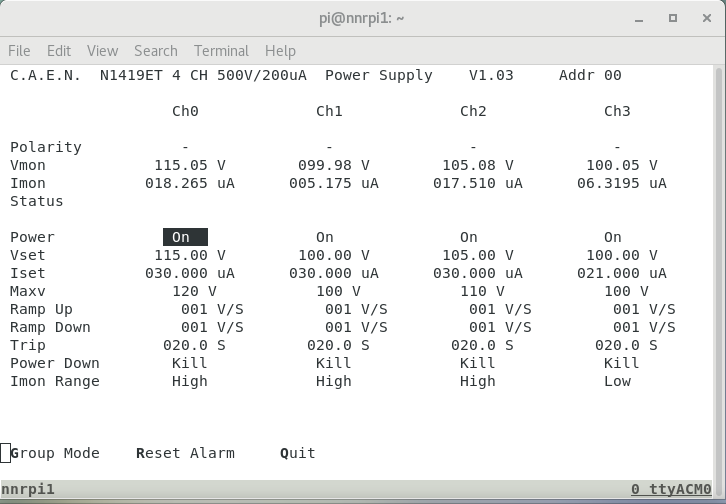Click Group Mode option

click(55, 453)
